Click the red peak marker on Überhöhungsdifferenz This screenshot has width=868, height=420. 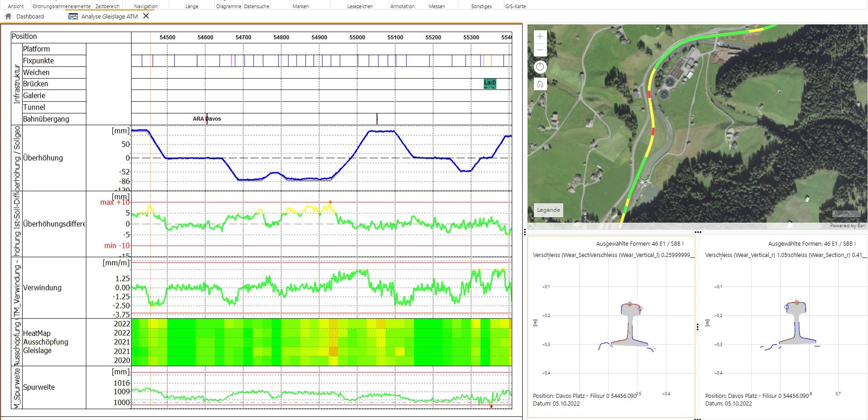click(x=330, y=202)
